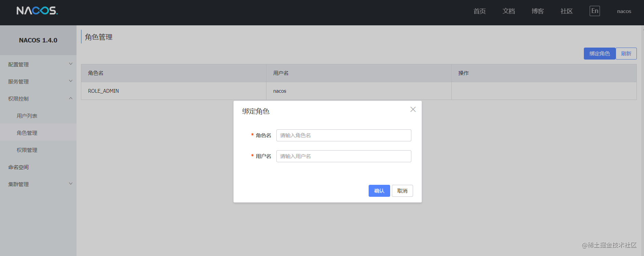Click the 绑定角色 button
Viewport: 644px width, 256px height.
coord(600,53)
